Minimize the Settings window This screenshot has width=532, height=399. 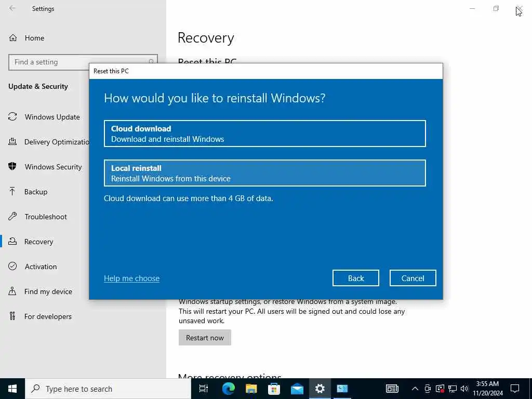(x=472, y=8)
